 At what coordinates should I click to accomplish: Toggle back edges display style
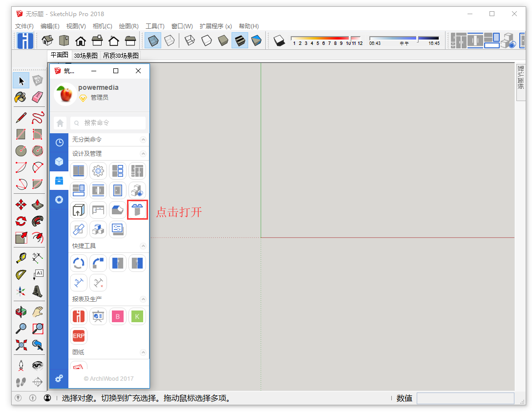[169, 40]
